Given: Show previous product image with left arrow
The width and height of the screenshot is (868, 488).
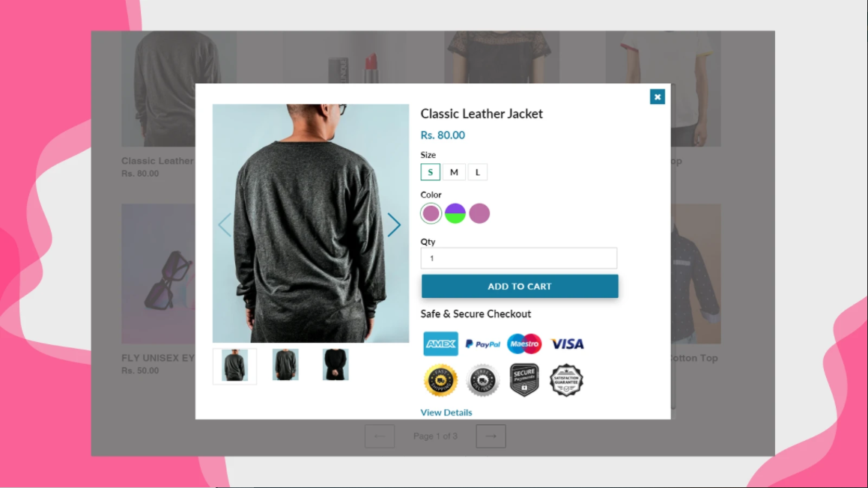Looking at the screenshot, I should point(225,225).
